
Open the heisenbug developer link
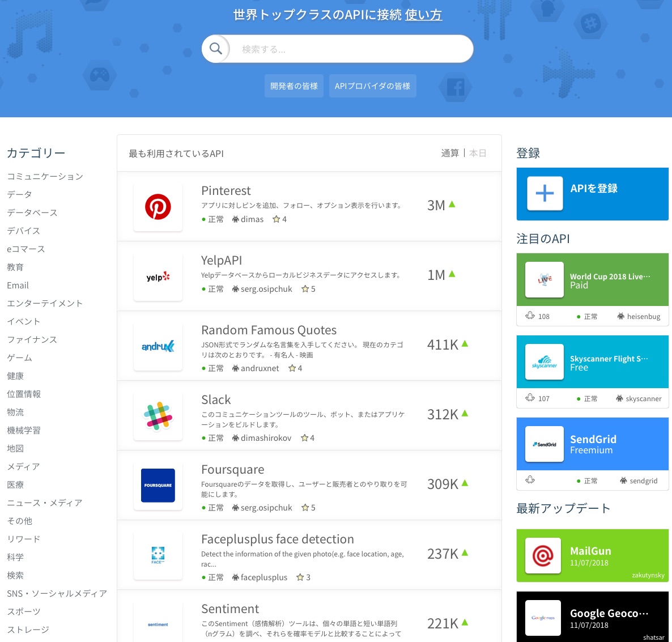coord(643,316)
